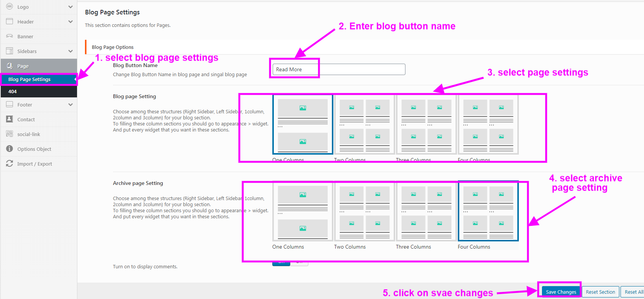The width and height of the screenshot is (644, 299).
Task: Choose Four Columns layout for Archive page
Action: pos(488,211)
